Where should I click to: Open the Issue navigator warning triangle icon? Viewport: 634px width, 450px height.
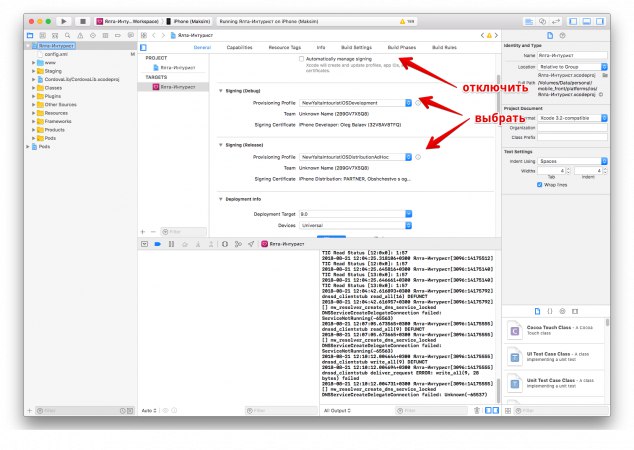(x=80, y=36)
